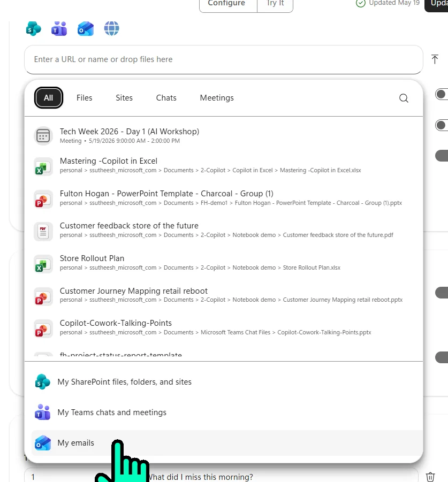Select the All filter tab
The height and width of the screenshot is (482, 448).
click(x=49, y=98)
